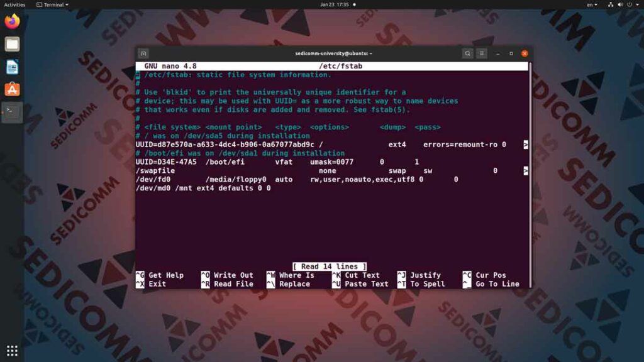Image resolution: width=644 pixels, height=362 pixels.
Task: Click the volume icon in top bar
Action: pyautogui.click(x=619, y=4)
